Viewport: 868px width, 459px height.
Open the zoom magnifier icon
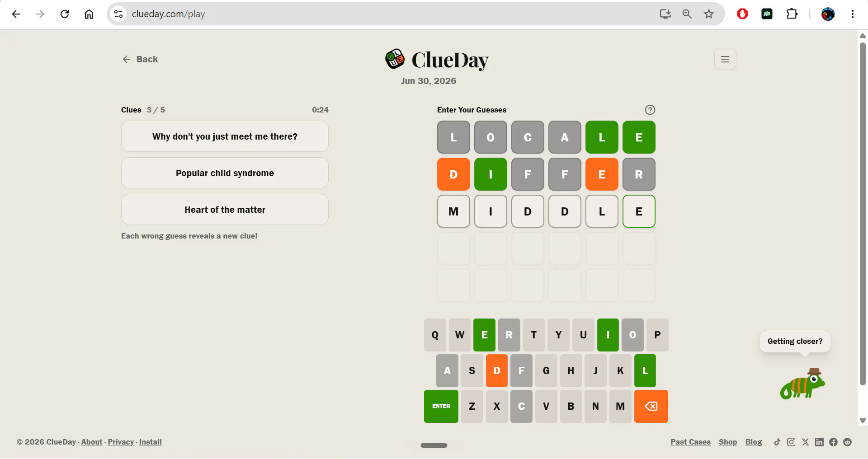click(687, 14)
